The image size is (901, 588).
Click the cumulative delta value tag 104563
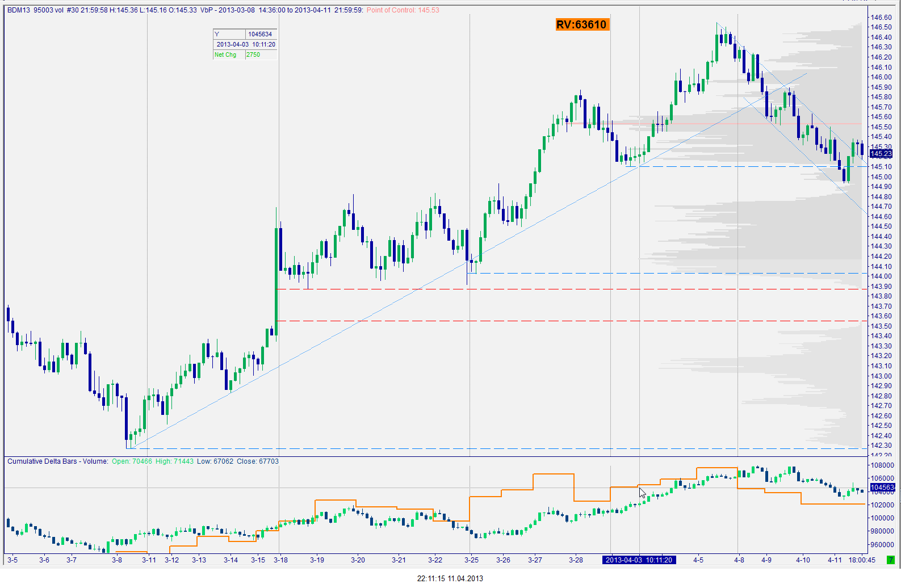pyautogui.click(x=882, y=488)
